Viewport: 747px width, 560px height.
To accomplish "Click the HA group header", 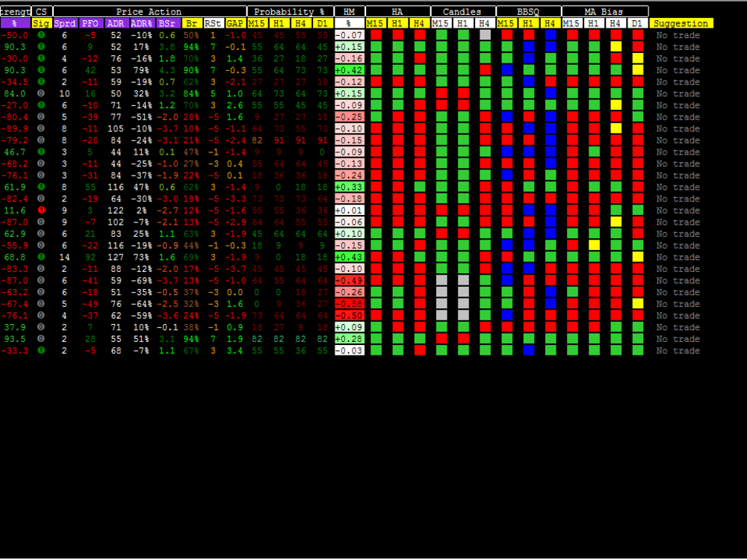I will [397, 11].
